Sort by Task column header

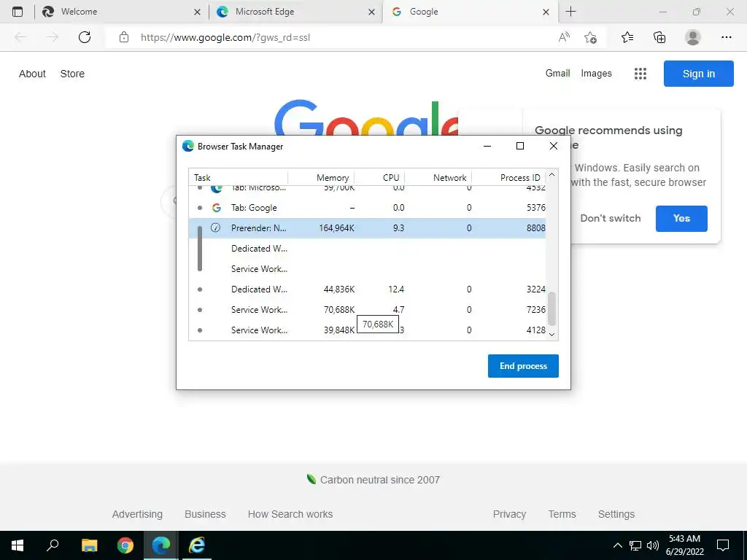(239, 178)
